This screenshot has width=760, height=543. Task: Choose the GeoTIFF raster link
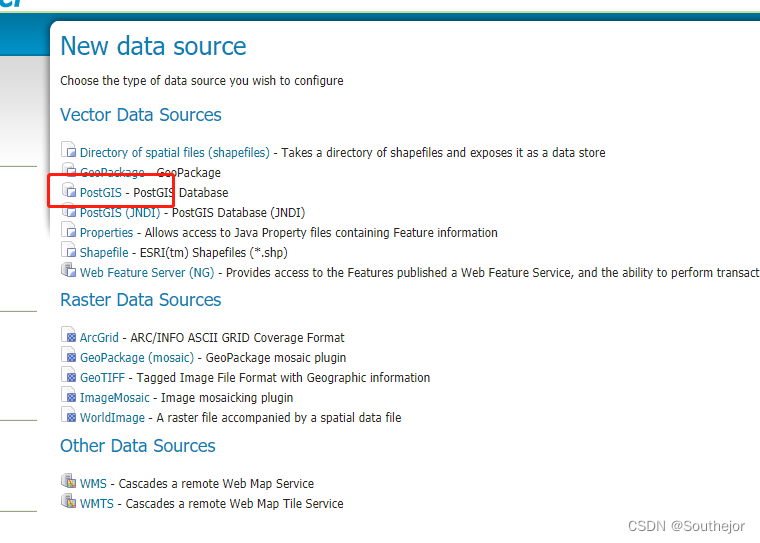pos(102,378)
